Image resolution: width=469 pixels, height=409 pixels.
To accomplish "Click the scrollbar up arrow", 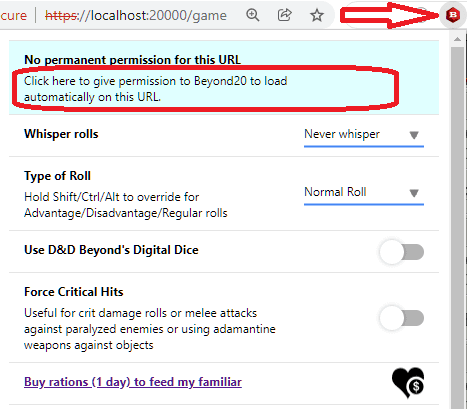I will tap(457, 39).
